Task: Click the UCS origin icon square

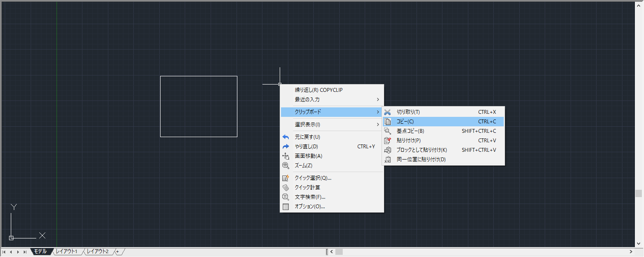Action: 11,238
